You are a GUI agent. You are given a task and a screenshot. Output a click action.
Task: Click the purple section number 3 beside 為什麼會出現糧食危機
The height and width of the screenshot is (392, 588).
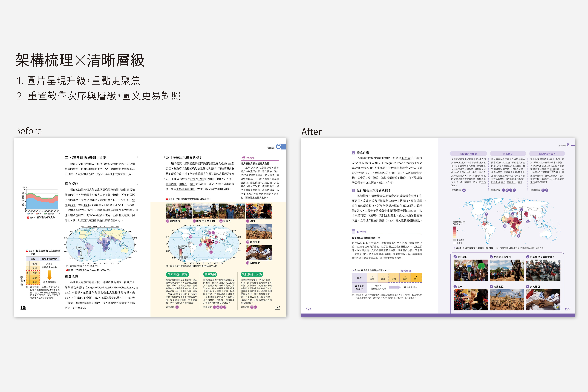tap(353, 190)
